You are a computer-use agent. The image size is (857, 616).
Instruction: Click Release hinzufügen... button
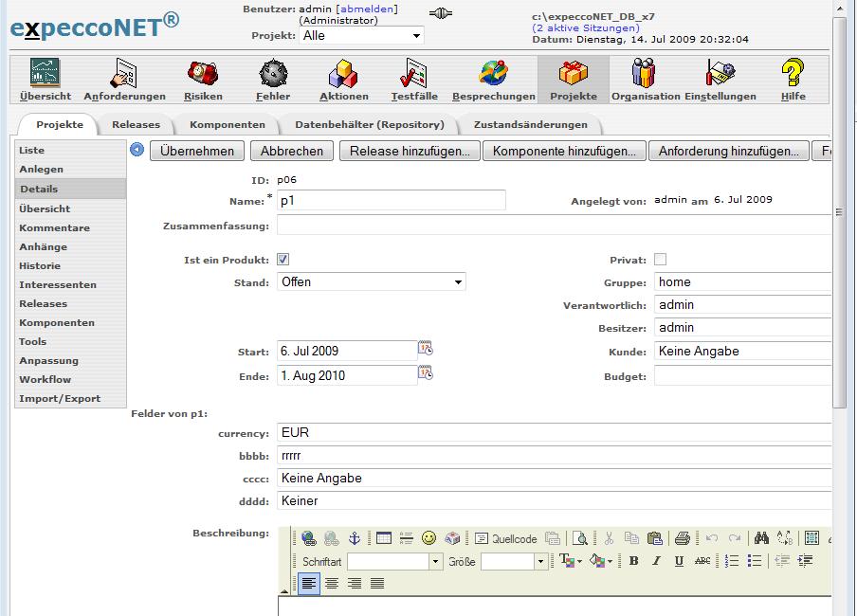click(410, 151)
